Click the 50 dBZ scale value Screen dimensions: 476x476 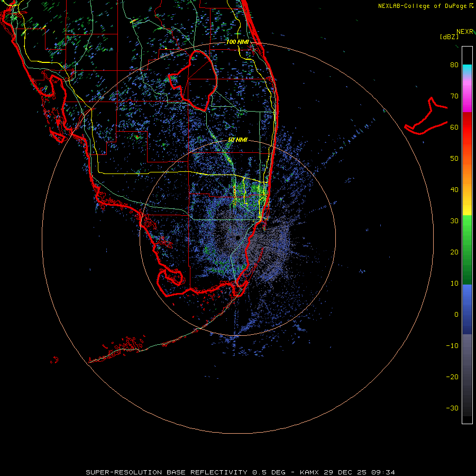pos(454,159)
